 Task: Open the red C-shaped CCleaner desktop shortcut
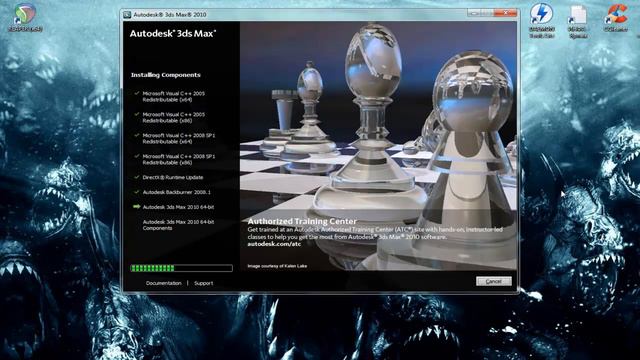[616, 18]
